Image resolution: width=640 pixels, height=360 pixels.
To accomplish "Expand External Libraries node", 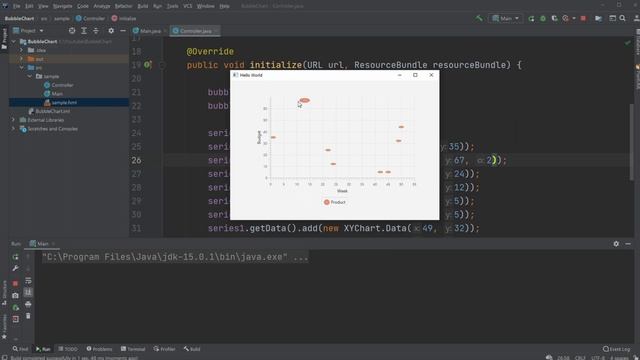I will tap(14, 120).
